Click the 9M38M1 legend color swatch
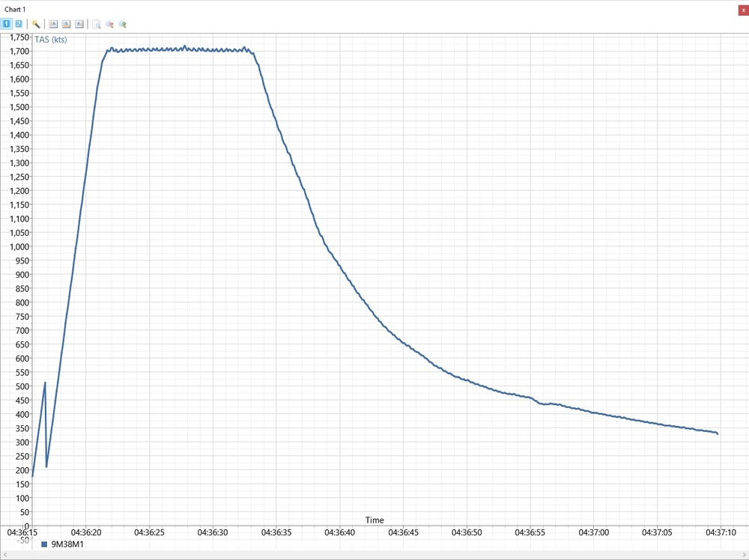 pos(44,544)
